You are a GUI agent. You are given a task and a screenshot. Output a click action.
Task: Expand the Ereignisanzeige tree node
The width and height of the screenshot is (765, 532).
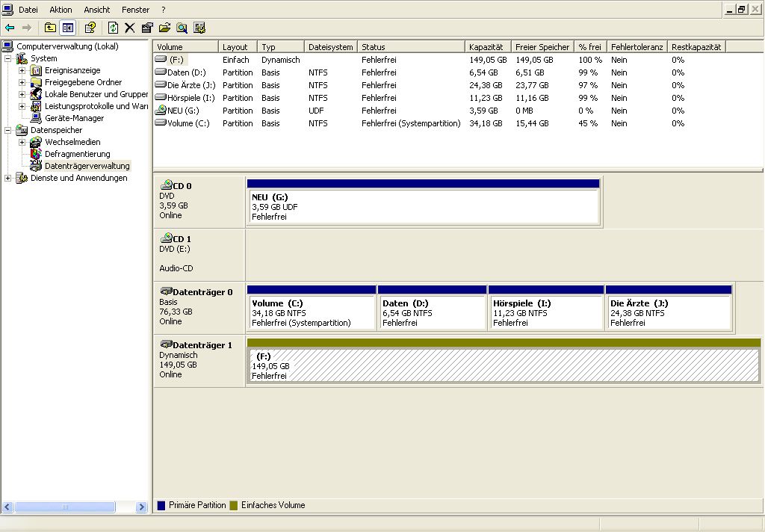click(22, 70)
